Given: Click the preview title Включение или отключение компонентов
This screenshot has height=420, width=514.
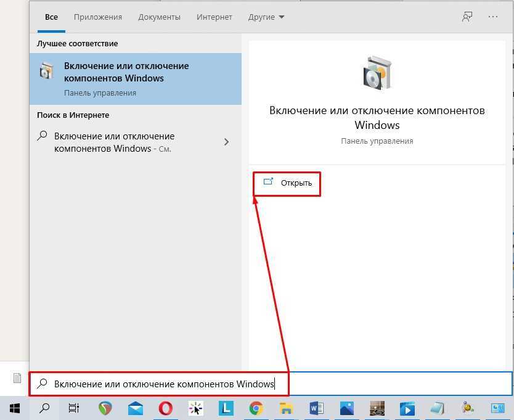Looking at the screenshot, I should click(377, 117).
